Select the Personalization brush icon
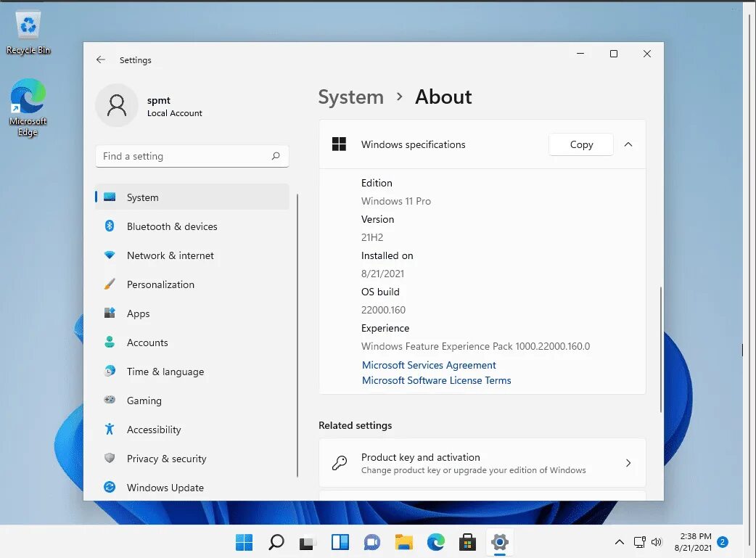The width and height of the screenshot is (756, 558). pyautogui.click(x=110, y=284)
